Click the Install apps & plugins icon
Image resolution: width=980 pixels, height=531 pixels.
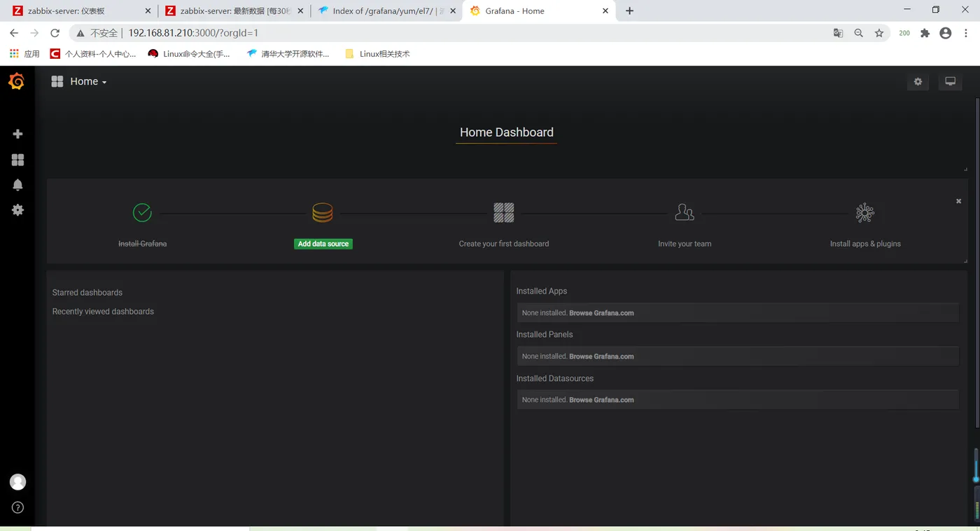pos(865,212)
